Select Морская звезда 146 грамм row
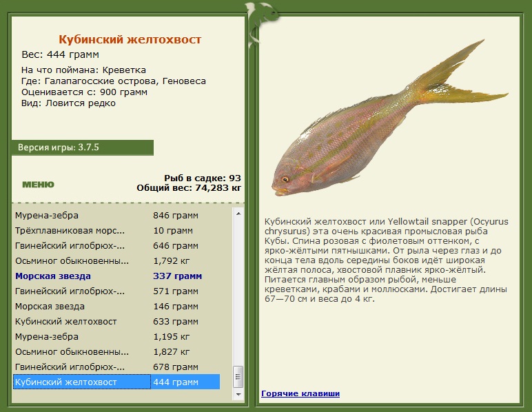The height and width of the screenshot is (412, 532). [116, 307]
